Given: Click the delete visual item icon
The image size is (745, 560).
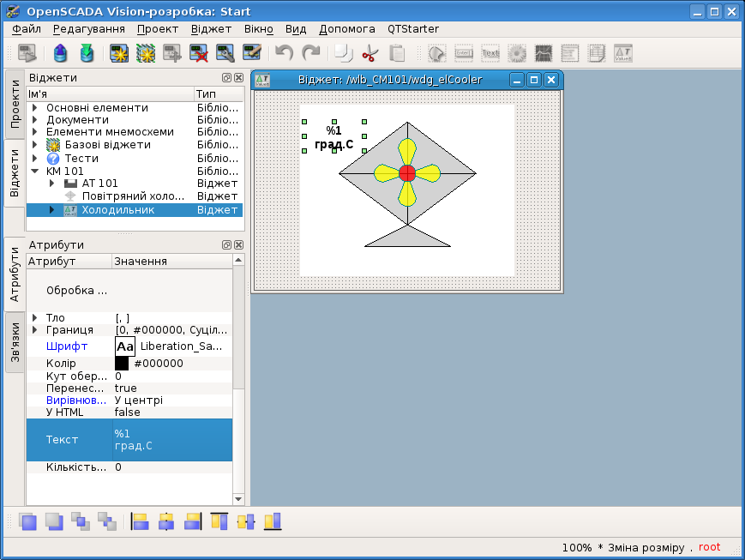Looking at the screenshot, I should (199, 54).
